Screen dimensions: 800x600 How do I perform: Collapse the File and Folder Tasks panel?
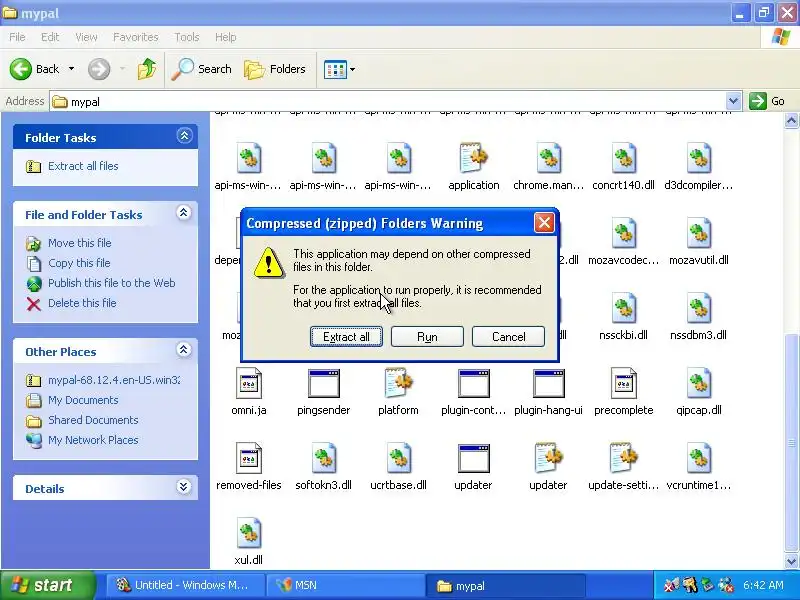(x=184, y=213)
